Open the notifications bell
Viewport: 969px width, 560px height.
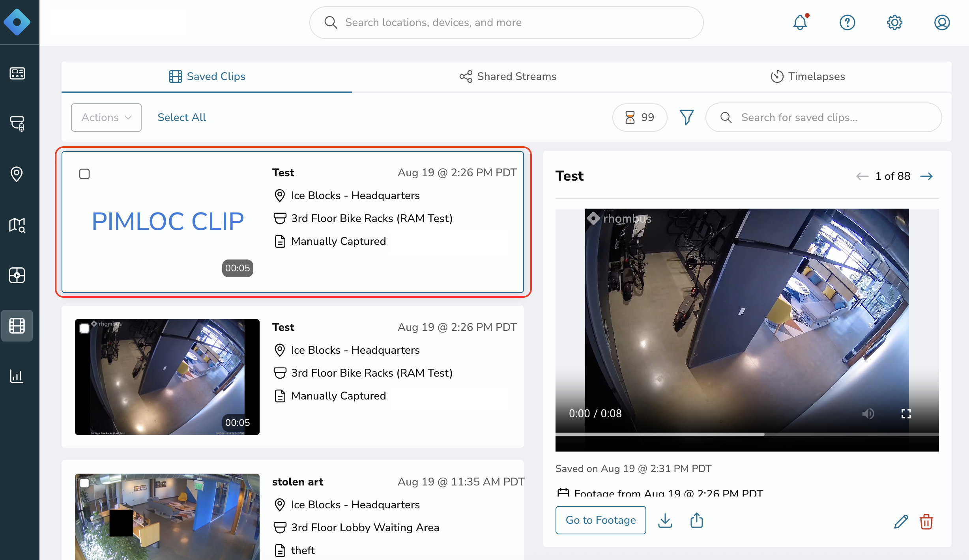tap(800, 22)
